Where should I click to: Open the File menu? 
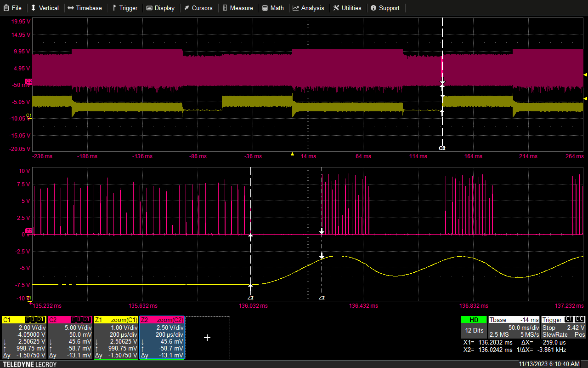point(12,8)
